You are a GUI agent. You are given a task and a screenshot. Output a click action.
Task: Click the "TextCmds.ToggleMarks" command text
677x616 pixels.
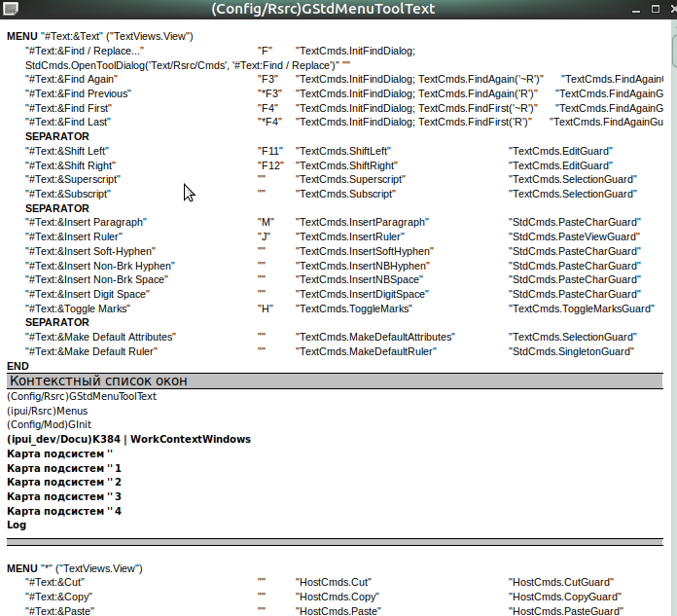pos(354,308)
